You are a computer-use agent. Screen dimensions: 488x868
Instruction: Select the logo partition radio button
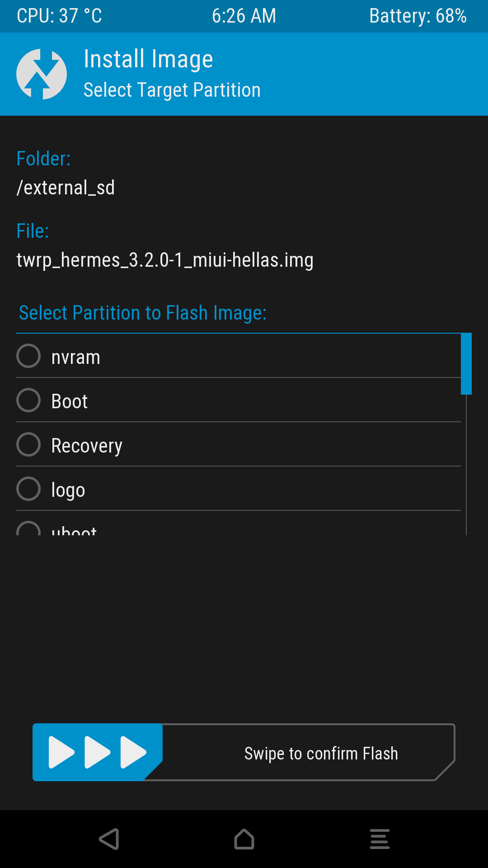pos(28,489)
